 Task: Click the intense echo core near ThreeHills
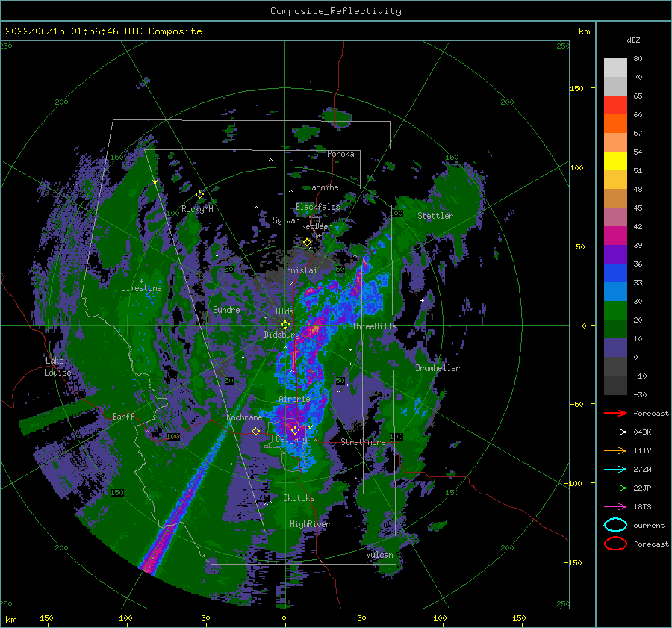click(315, 329)
